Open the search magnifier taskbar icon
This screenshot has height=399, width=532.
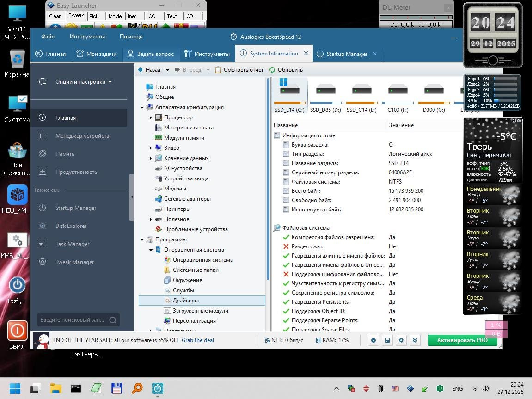[x=137, y=388]
